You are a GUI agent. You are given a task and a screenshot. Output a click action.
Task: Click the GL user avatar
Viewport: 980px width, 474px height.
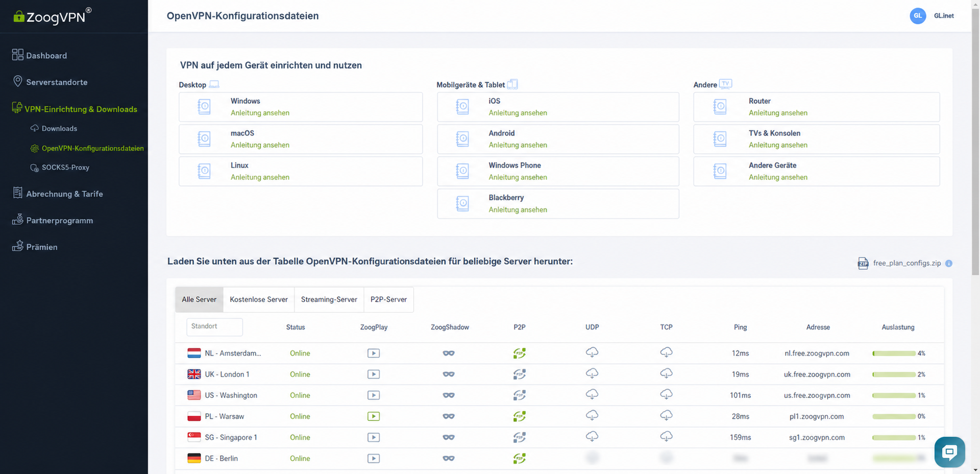coord(918,16)
